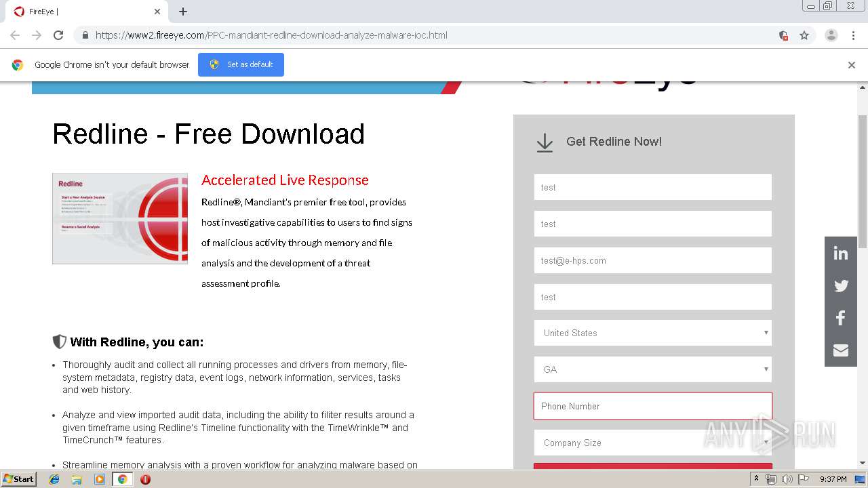Show hidden tray icons arrow
The height and width of the screenshot is (488, 868).
756,479
